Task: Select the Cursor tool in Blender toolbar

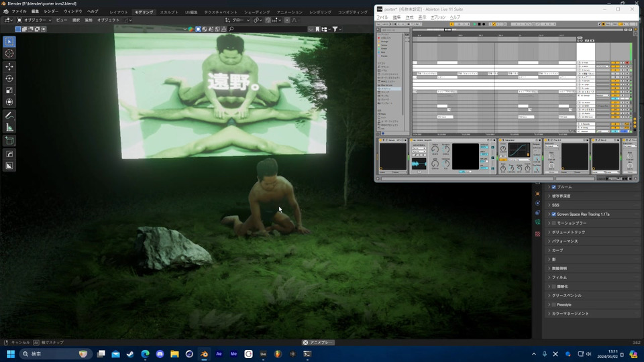Action: (9, 54)
